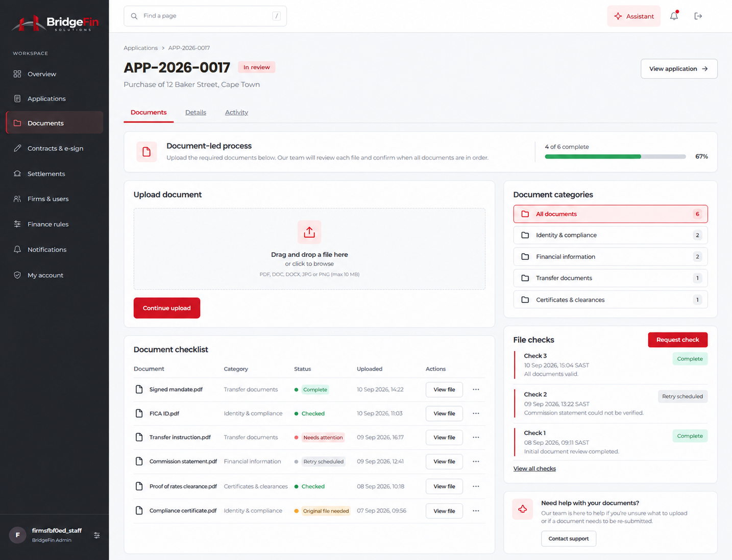The height and width of the screenshot is (560, 732).
Task: Open more options for Proof of rates clearance.pdf
Action: pos(476,486)
